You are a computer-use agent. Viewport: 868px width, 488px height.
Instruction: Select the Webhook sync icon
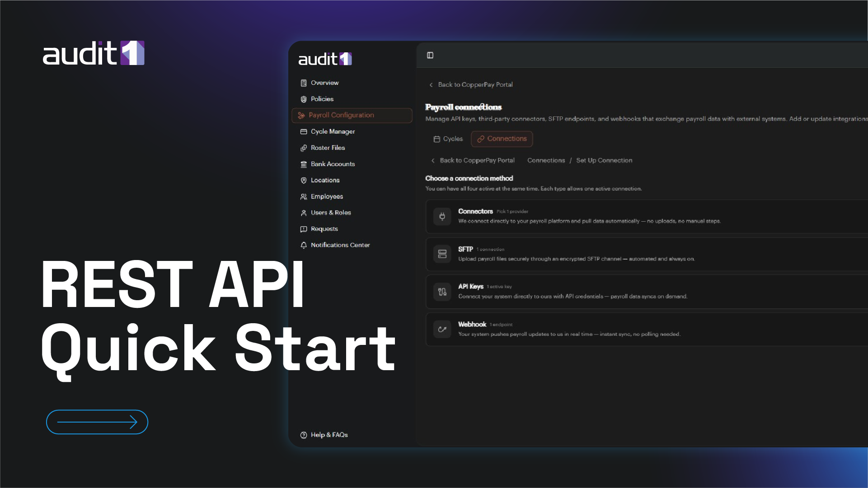442,329
